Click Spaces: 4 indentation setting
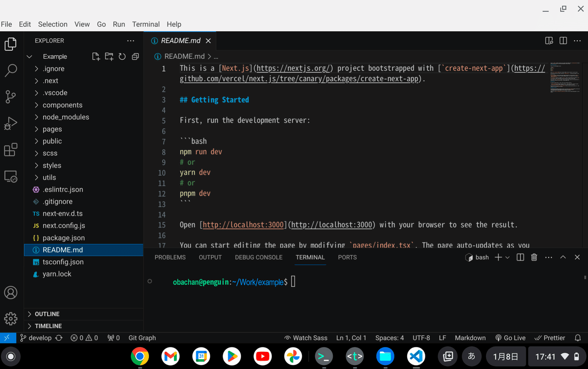The height and width of the screenshot is (369, 588). pyautogui.click(x=390, y=338)
